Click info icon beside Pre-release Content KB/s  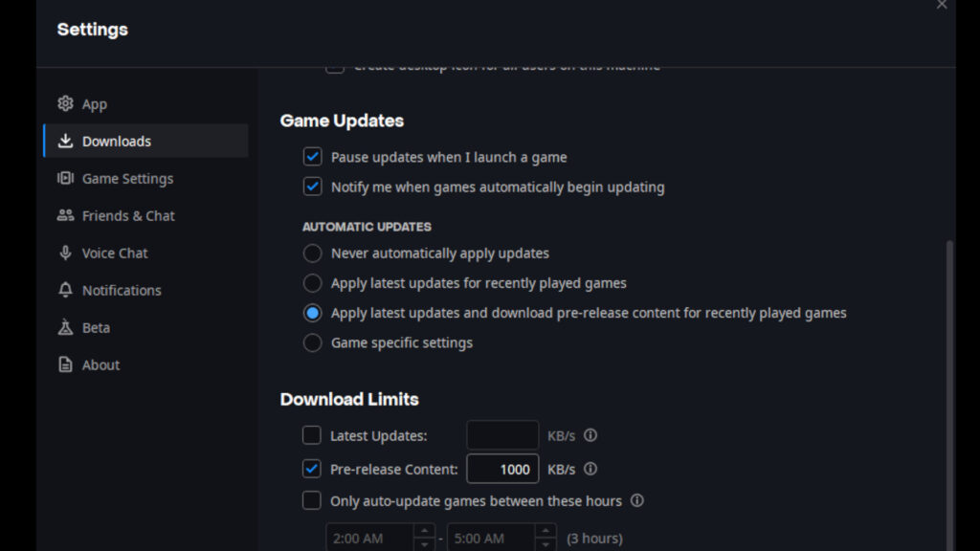(590, 469)
